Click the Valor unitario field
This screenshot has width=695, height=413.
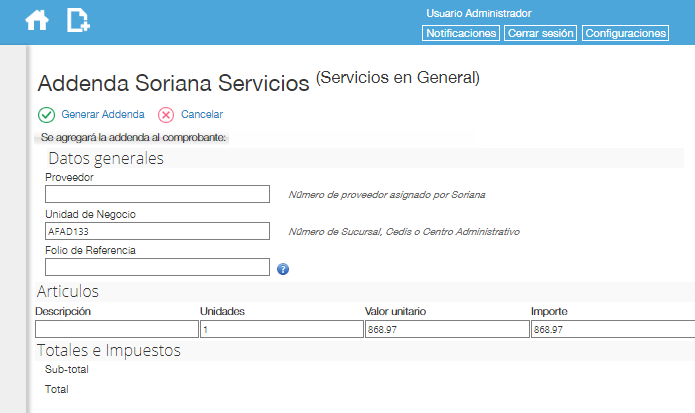447,329
